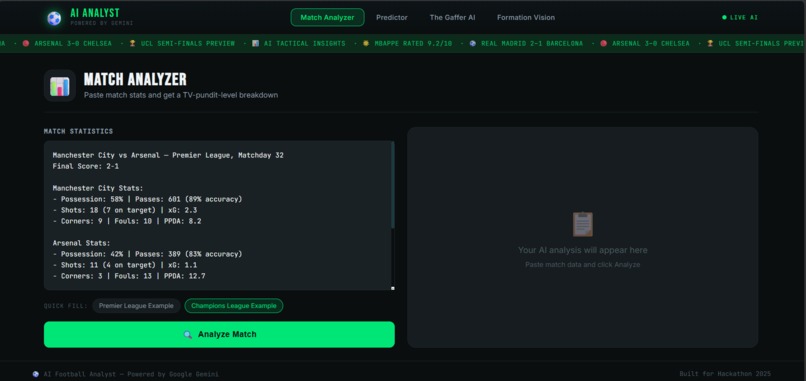This screenshot has height=381, width=806.
Task: Click the AI ANALYST brand title
Action: (95, 13)
